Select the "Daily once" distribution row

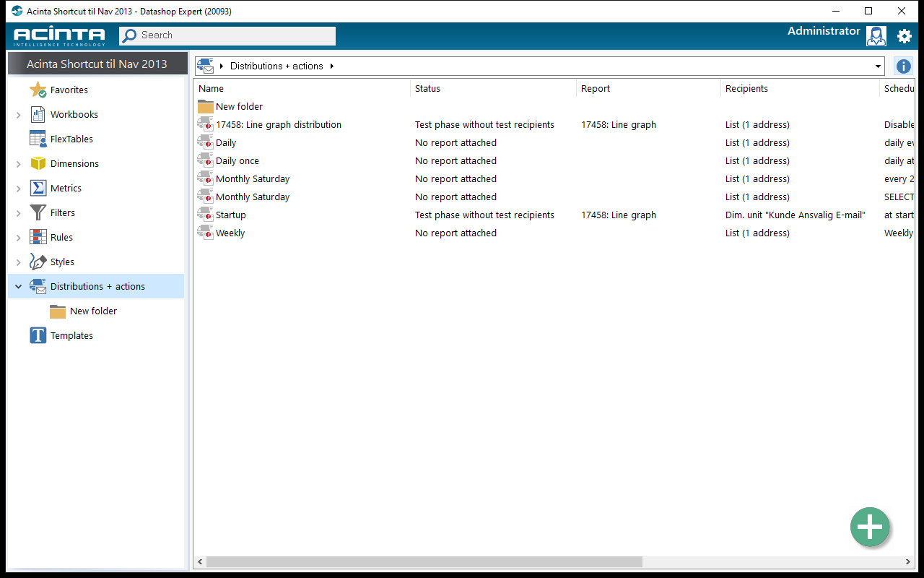(554, 161)
